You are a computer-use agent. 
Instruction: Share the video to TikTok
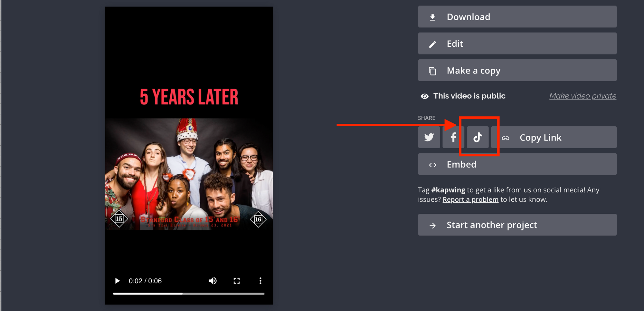coord(478,137)
